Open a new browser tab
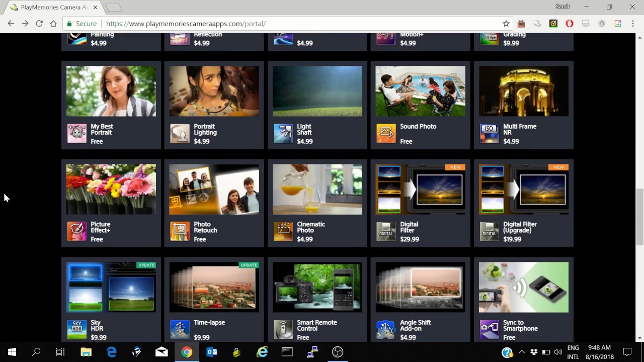This screenshot has height=362, width=644. [114, 8]
